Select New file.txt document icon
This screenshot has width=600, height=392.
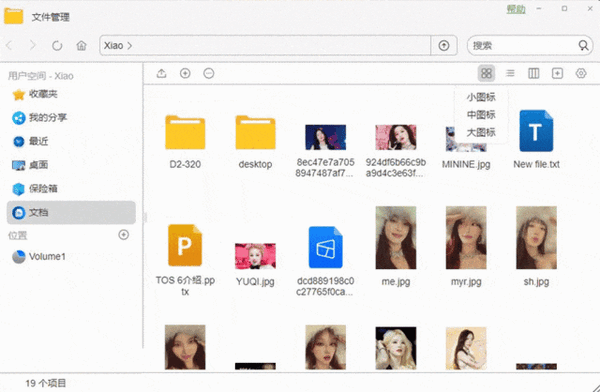click(536, 131)
